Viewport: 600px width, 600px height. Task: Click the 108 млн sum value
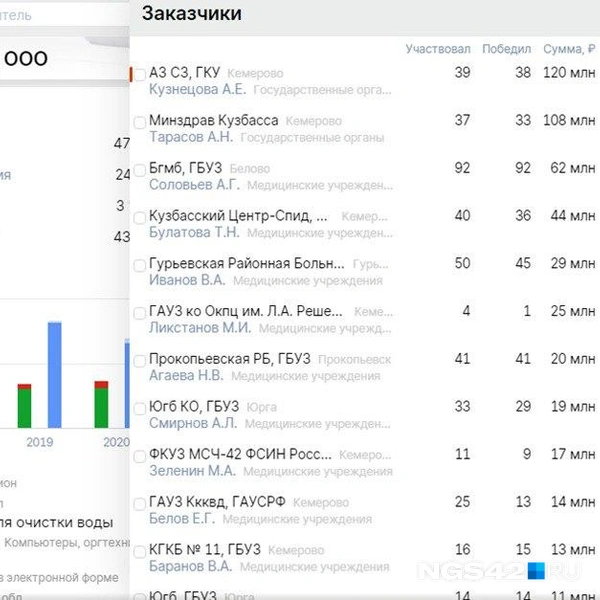[569, 120]
